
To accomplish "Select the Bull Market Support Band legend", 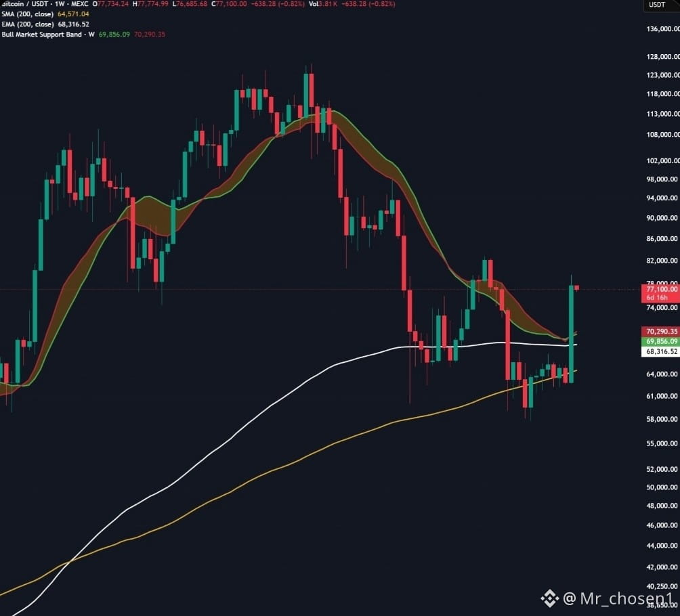I will [x=47, y=35].
